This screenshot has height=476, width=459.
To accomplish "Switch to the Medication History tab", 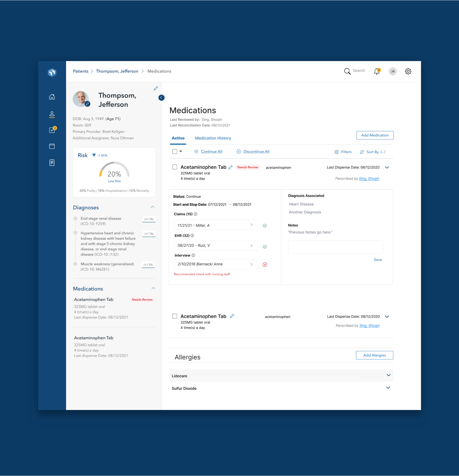I will coord(213,138).
